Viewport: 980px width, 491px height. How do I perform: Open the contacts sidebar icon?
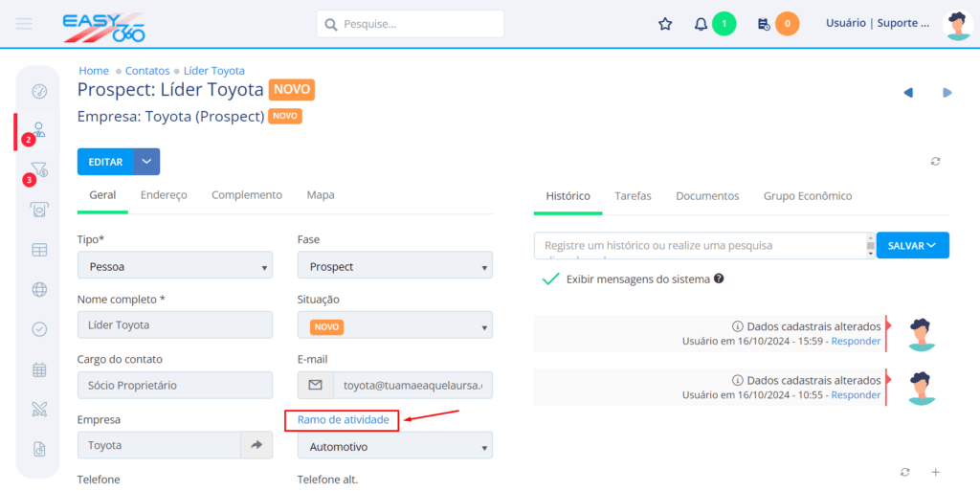click(39, 130)
